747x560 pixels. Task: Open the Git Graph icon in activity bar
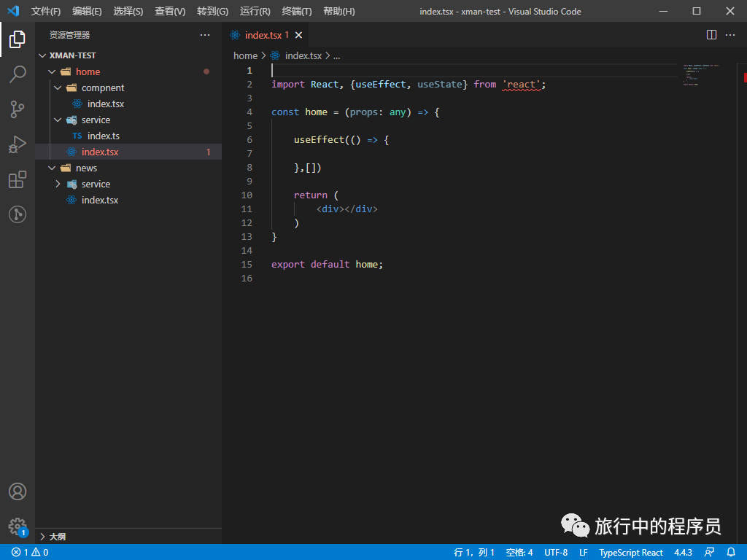coord(18,214)
